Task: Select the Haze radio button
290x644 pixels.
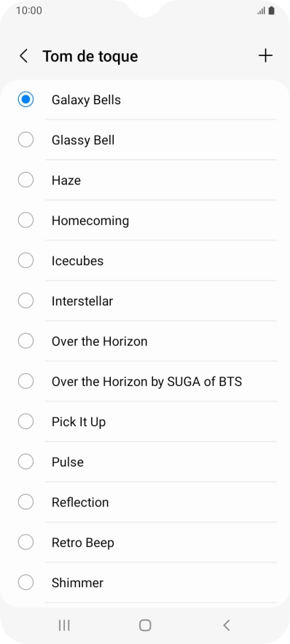Action: point(26,180)
